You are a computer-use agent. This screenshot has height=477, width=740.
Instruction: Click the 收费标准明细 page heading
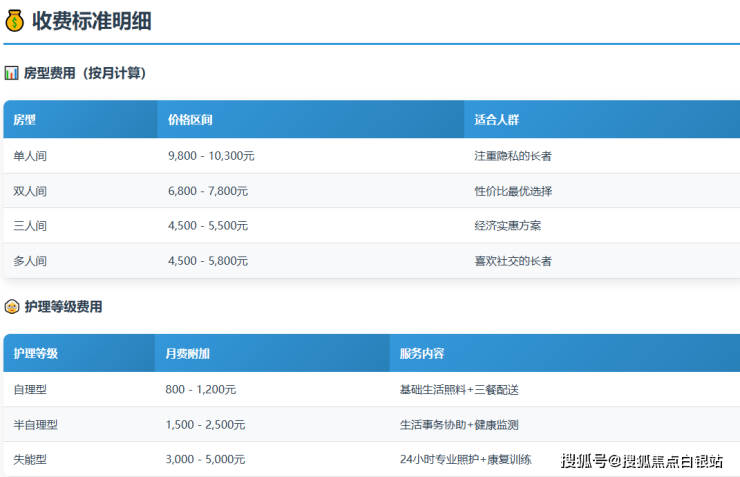tap(92, 20)
